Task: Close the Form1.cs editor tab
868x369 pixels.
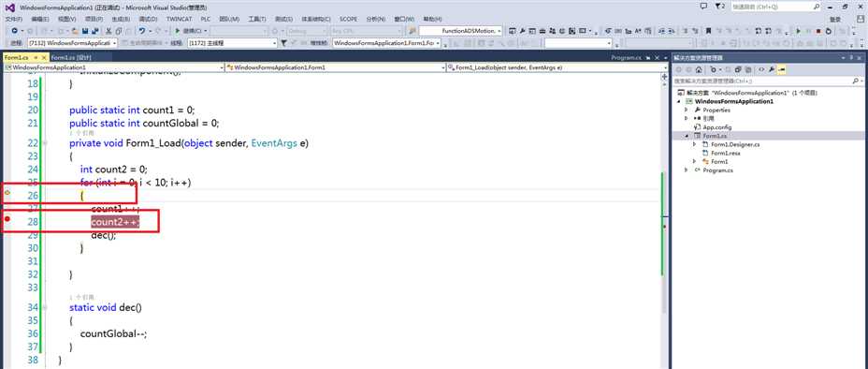Action: [x=44, y=57]
